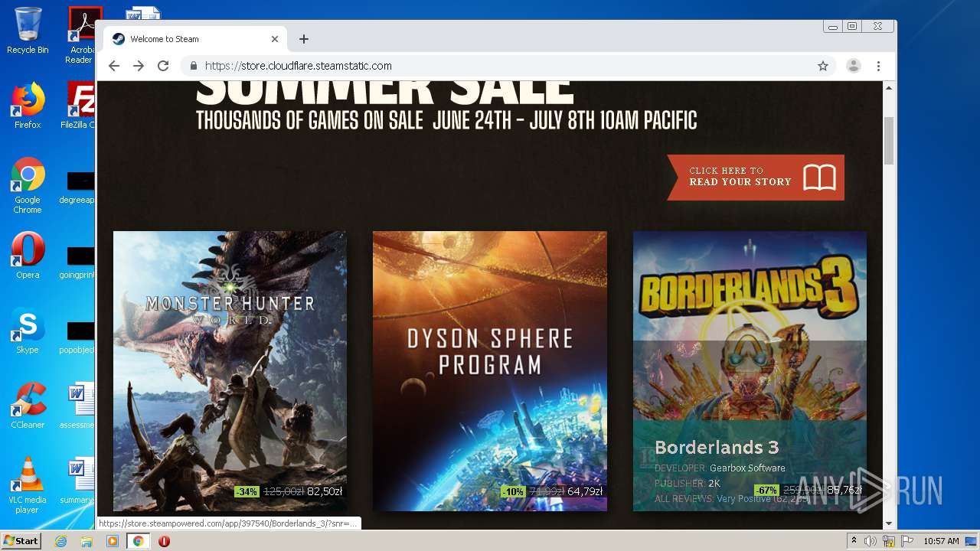Image resolution: width=980 pixels, height=551 pixels.
Task: Open the Monster Hunter World game card
Action: pyautogui.click(x=230, y=371)
